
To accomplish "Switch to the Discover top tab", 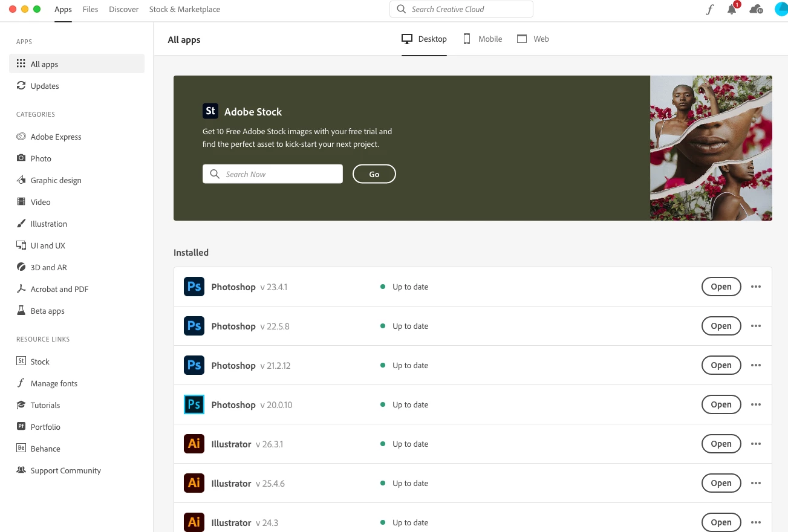I will pyautogui.click(x=123, y=9).
